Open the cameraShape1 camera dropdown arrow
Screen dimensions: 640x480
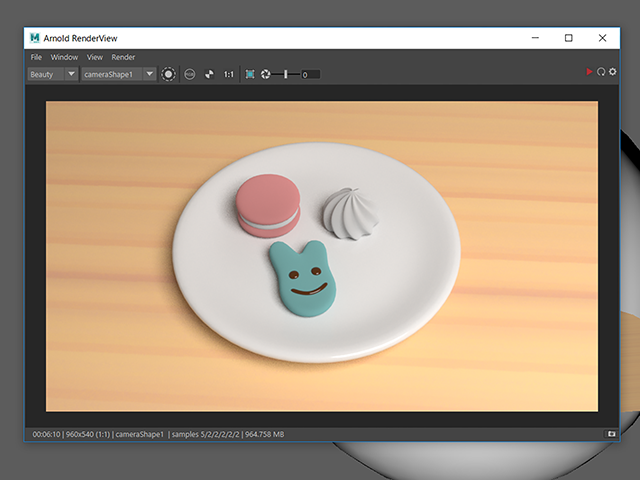pos(149,74)
